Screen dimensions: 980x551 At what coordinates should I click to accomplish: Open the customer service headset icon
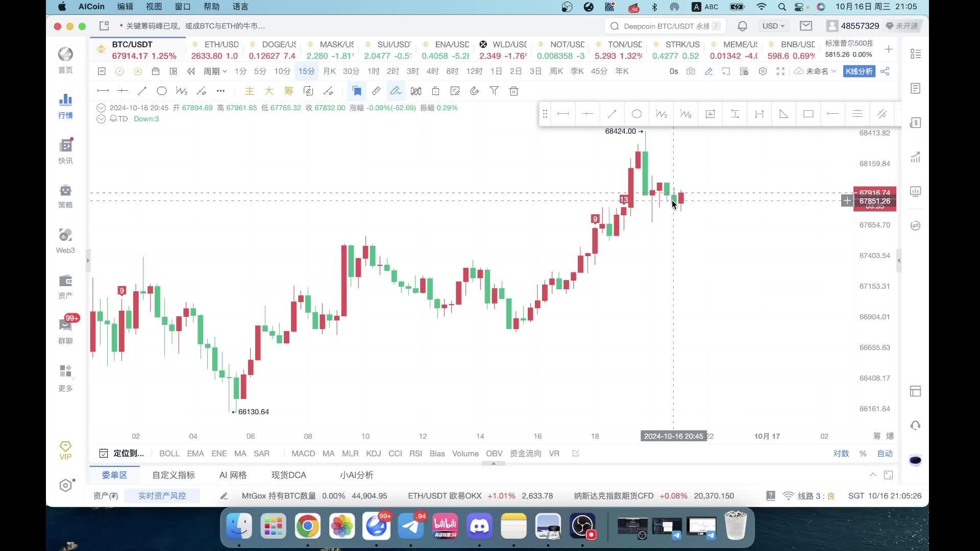pos(916,425)
